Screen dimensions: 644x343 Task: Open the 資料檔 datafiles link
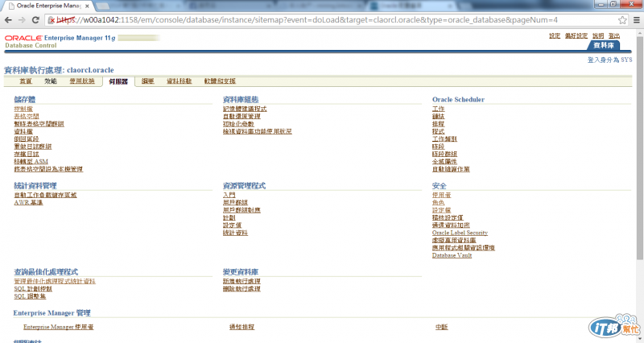click(23, 131)
